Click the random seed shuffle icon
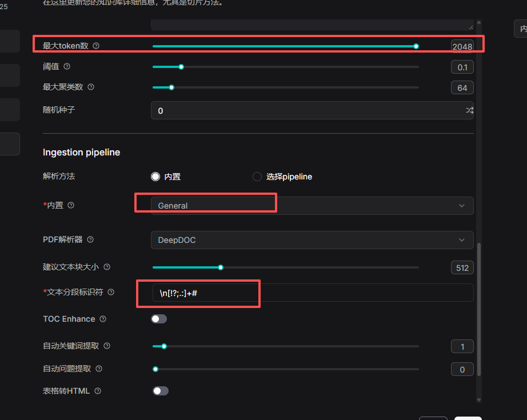Viewport: 527px width, 420px height. (x=469, y=110)
